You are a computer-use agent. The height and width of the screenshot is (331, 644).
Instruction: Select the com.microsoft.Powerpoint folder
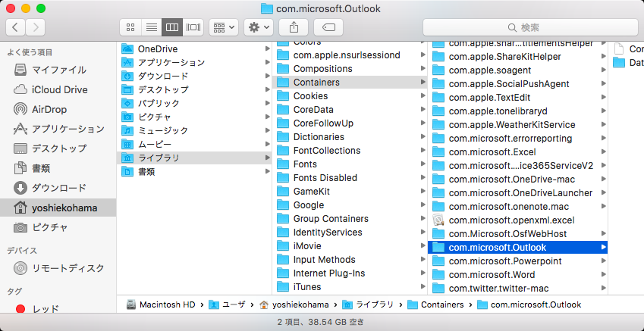[517, 261]
